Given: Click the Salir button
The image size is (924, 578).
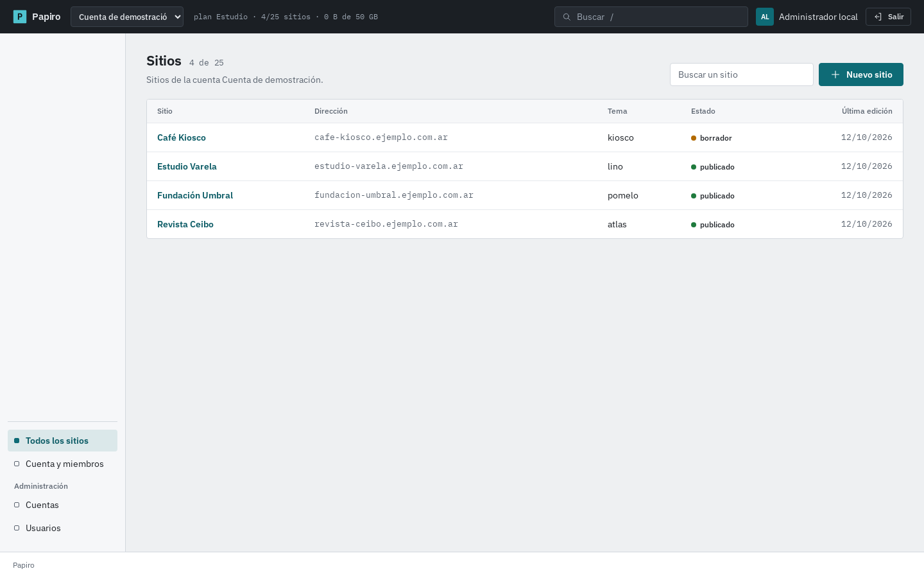Looking at the screenshot, I should [x=888, y=17].
